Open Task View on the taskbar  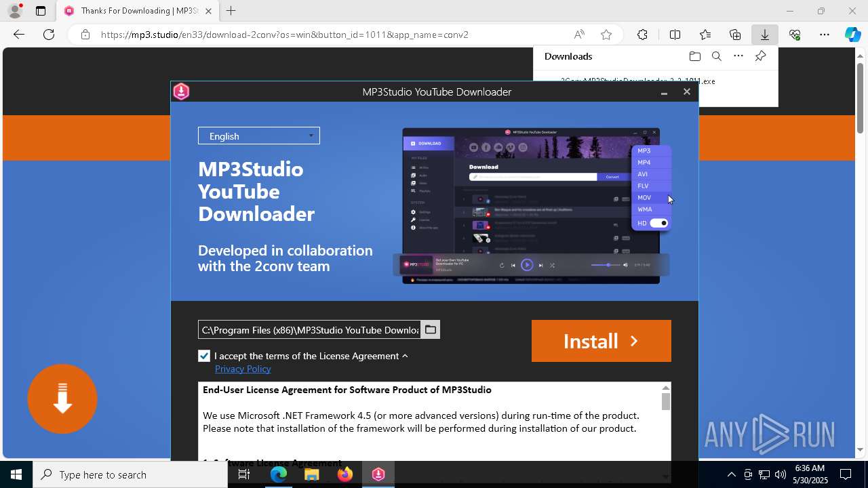(x=244, y=474)
